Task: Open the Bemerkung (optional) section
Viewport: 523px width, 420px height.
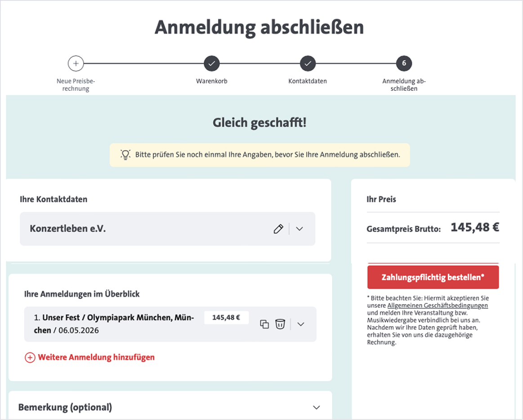Action: click(x=317, y=407)
